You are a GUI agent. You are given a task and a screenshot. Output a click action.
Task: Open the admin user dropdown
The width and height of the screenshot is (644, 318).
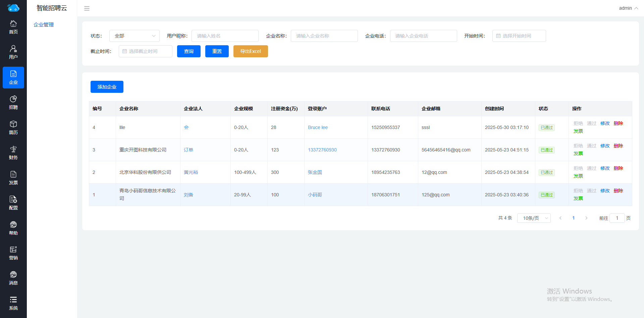[628, 8]
